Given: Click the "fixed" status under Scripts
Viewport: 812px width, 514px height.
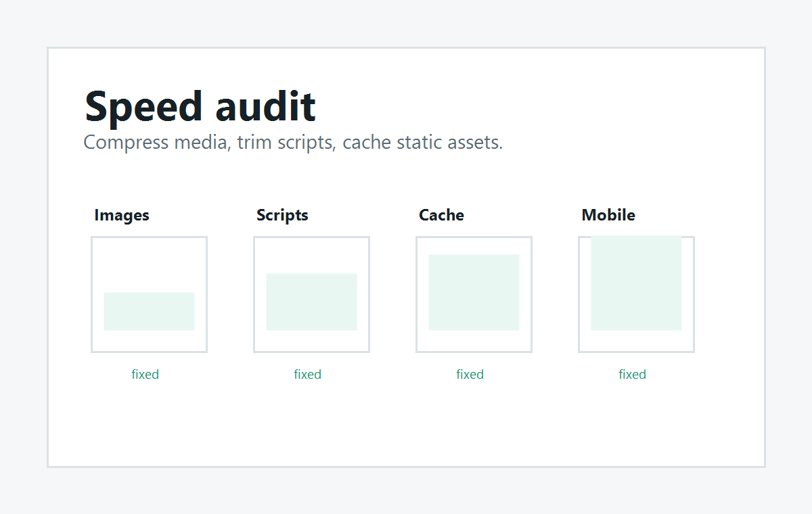Looking at the screenshot, I should pyautogui.click(x=308, y=374).
